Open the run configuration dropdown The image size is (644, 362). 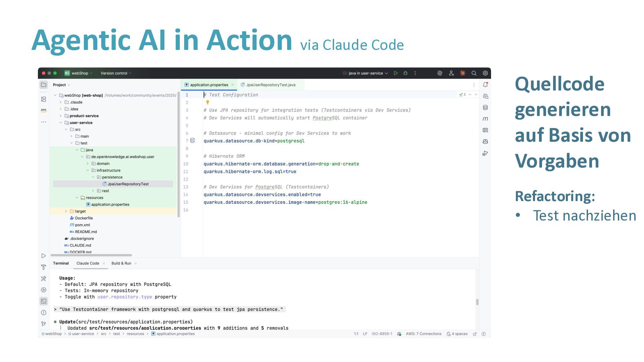point(366,73)
